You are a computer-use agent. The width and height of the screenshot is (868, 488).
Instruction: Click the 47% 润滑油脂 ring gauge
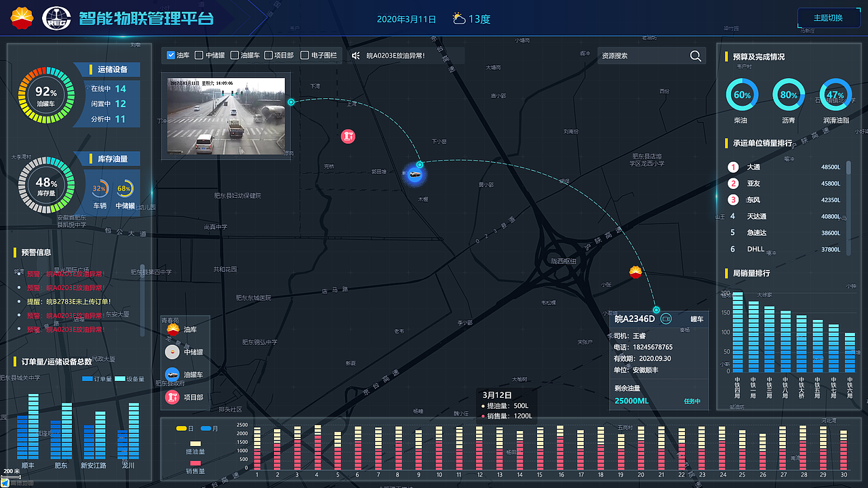pyautogui.click(x=835, y=95)
